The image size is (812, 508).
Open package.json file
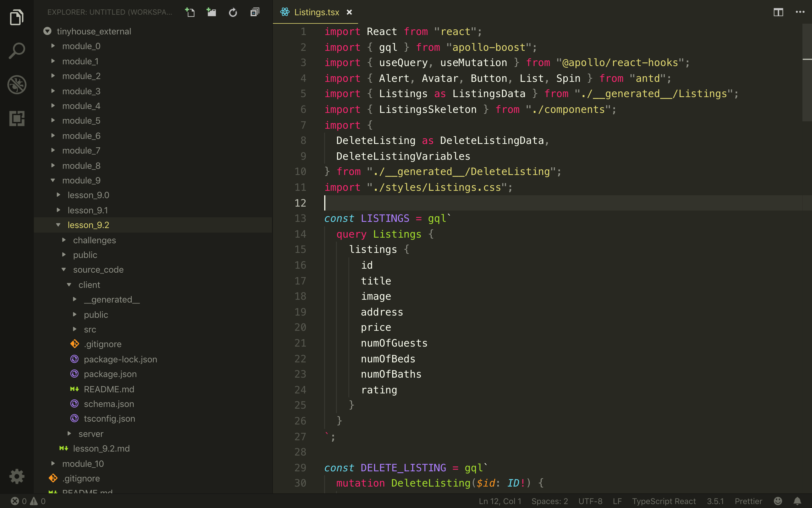pyautogui.click(x=110, y=374)
